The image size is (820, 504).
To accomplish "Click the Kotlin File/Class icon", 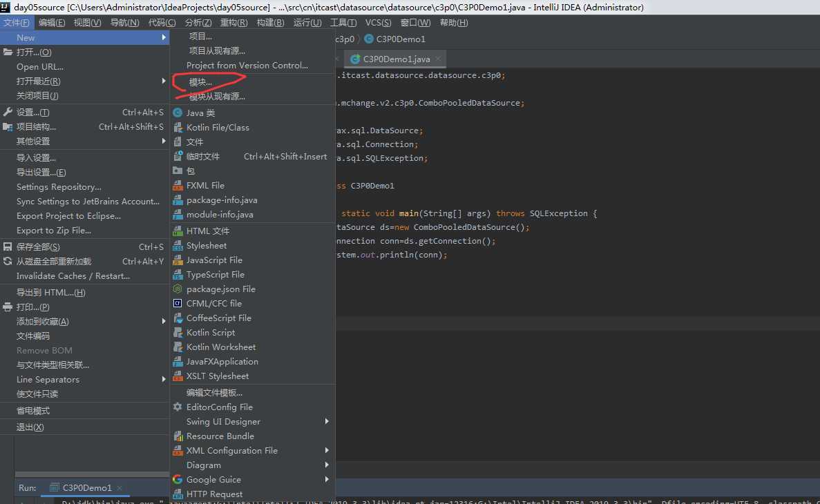I will (178, 128).
